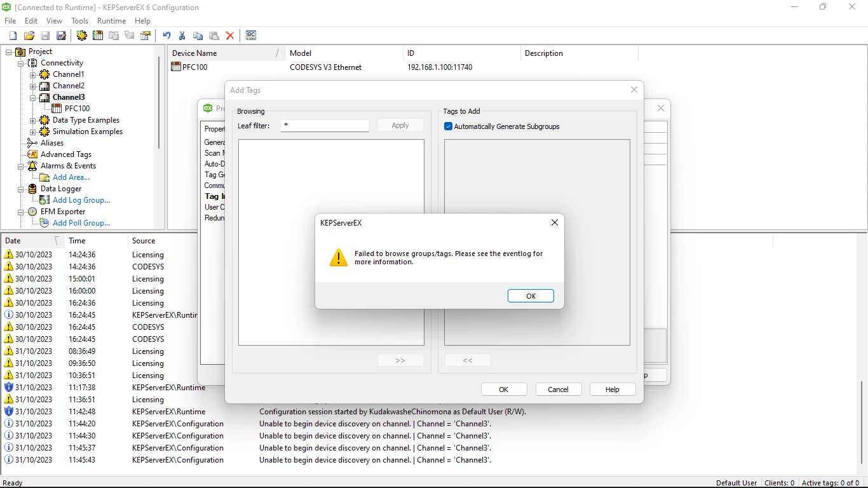The image size is (868, 488).
Task: Close the KEPServerEX error dialog
Action: pos(555,222)
